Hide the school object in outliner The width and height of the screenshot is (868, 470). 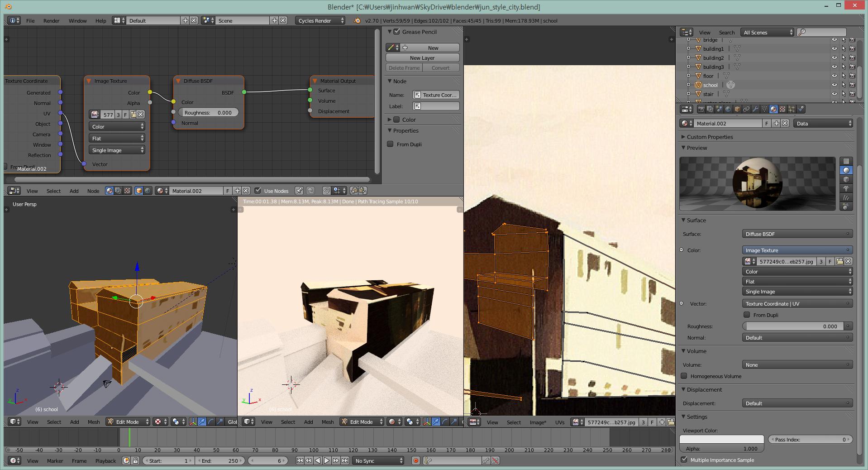(x=835, y=85)
